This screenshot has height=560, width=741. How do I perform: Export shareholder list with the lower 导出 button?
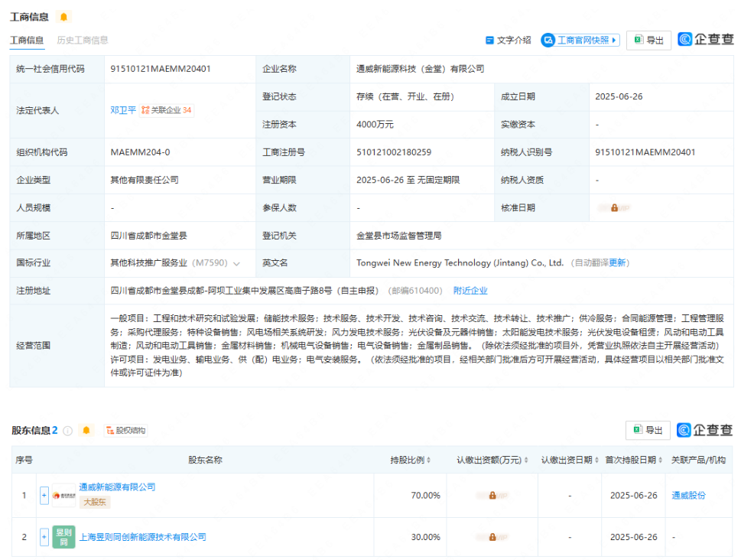[648, 430]
